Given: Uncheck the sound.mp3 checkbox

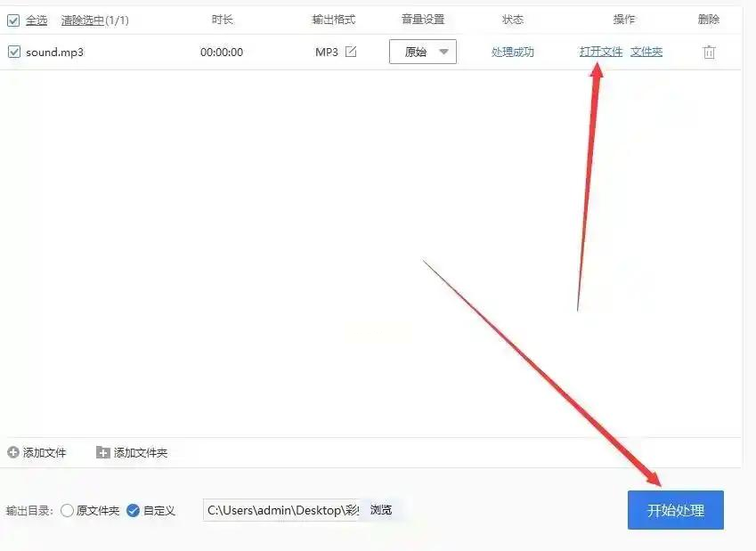Looking at the screenshot, I should (14, 52).
